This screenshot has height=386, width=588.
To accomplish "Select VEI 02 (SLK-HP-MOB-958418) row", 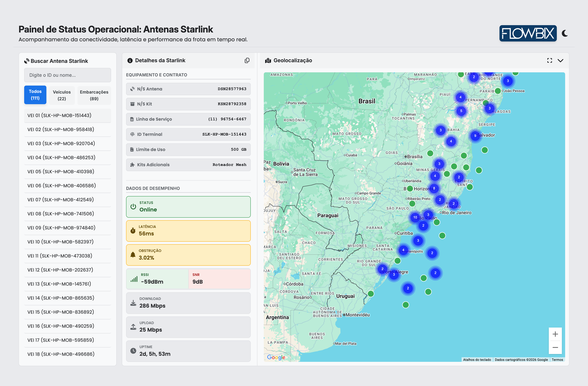I will 67,130.
